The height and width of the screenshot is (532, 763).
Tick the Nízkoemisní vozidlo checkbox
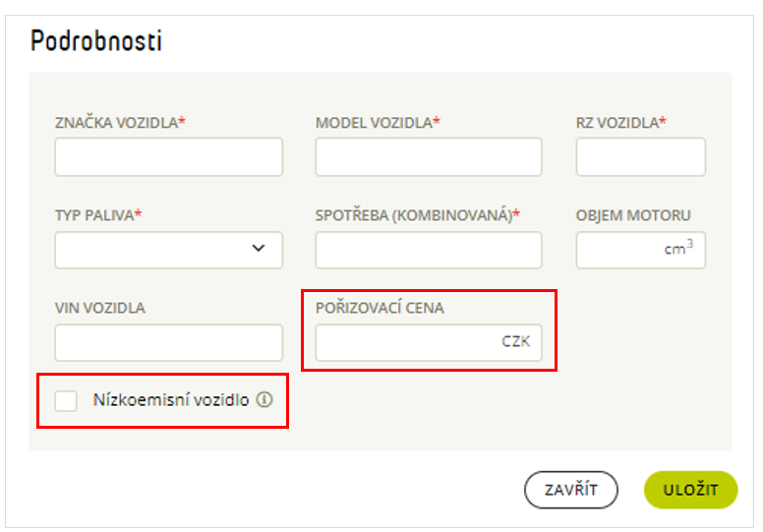66,400
